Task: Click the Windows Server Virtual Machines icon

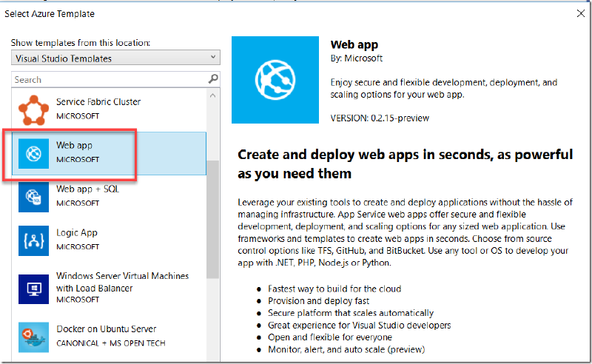Action: pyautogui.click(x=33, y=289)
